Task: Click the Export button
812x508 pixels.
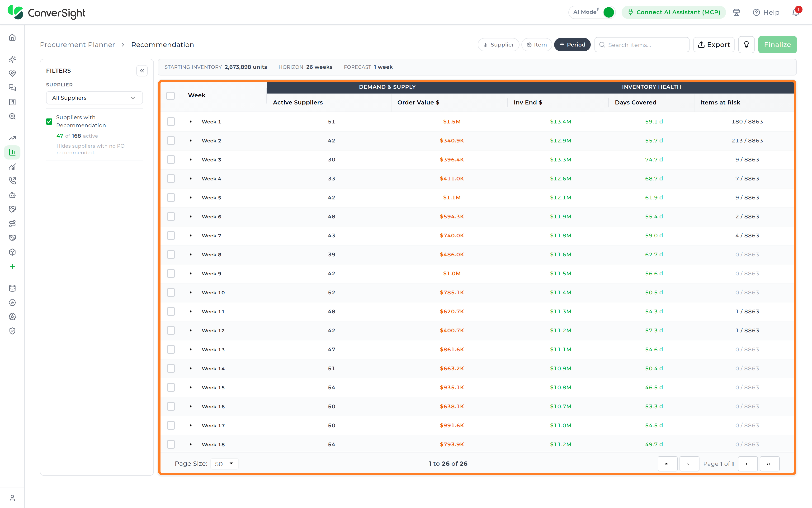Action: click(714, 45)
